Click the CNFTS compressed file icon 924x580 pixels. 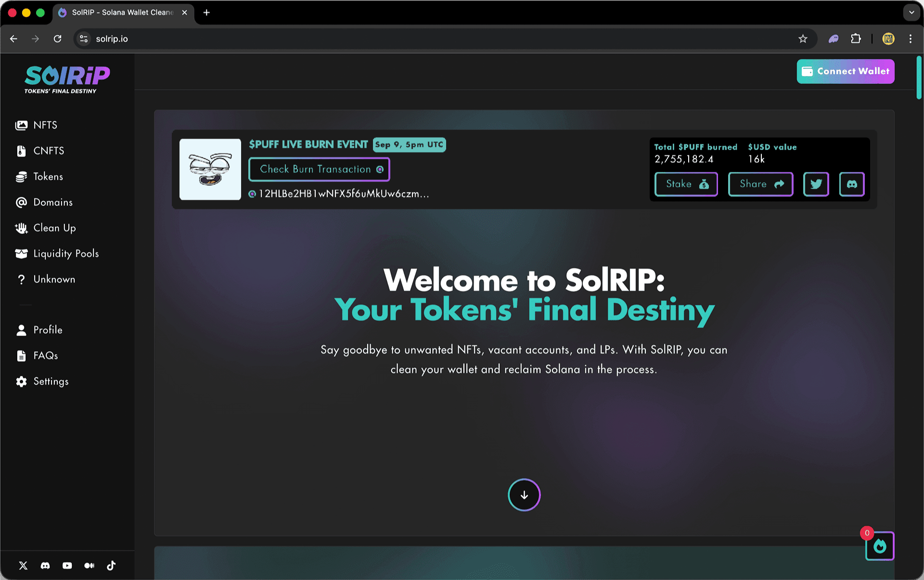pyautogui.click(x=21, y=151)
